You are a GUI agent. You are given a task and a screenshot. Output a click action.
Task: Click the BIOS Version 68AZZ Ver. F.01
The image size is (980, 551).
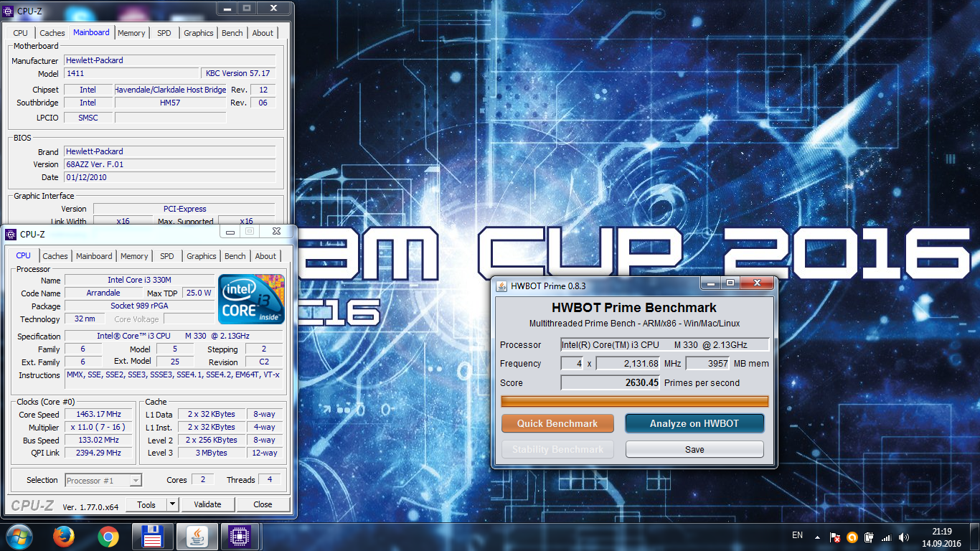pyautogui.click(x=170, y=164)
